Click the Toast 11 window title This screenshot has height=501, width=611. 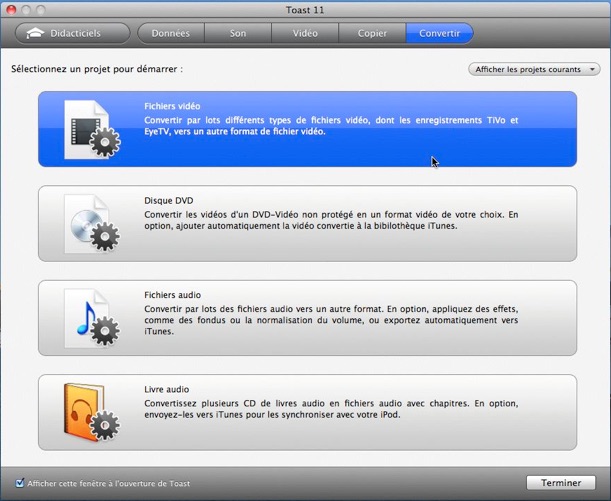[x=305, y=10]
